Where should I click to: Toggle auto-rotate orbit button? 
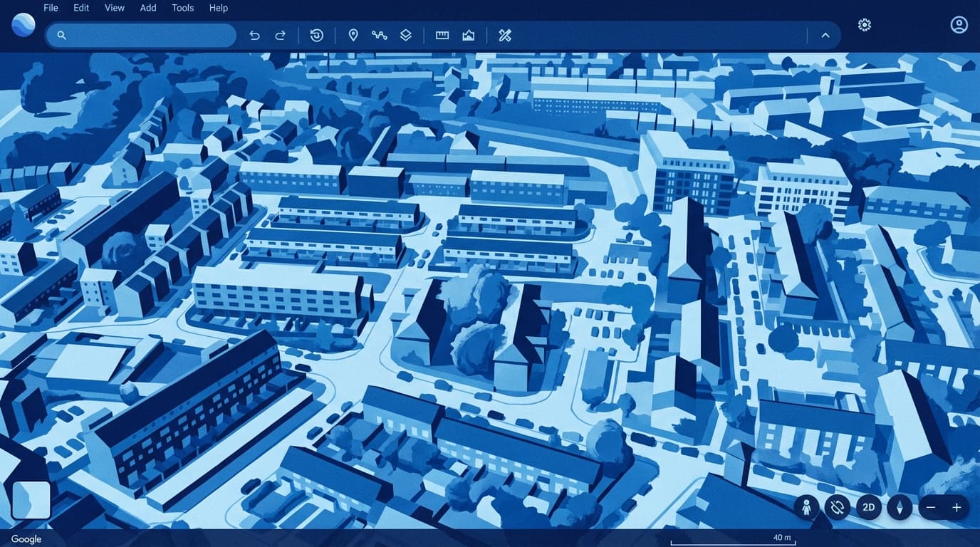point(838,507)
